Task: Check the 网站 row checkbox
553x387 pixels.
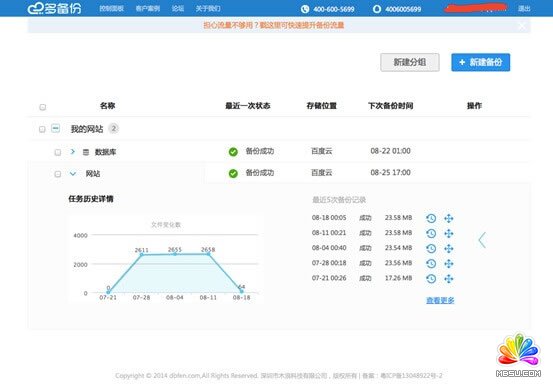Action: point(57,174)
